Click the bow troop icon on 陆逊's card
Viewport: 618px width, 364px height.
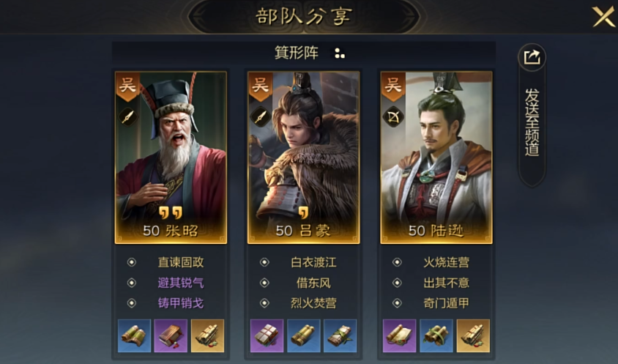(x=393, y=116)
